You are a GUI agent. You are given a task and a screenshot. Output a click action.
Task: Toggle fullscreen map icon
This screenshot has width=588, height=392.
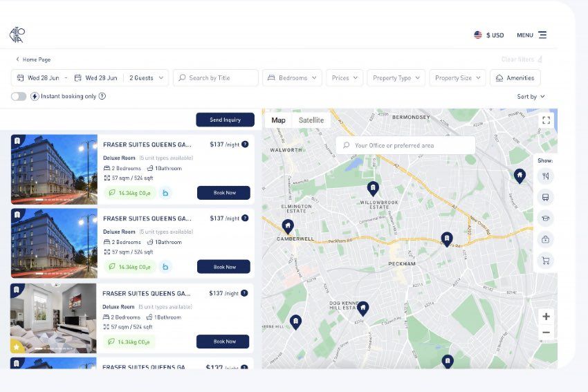coord(546,120)
